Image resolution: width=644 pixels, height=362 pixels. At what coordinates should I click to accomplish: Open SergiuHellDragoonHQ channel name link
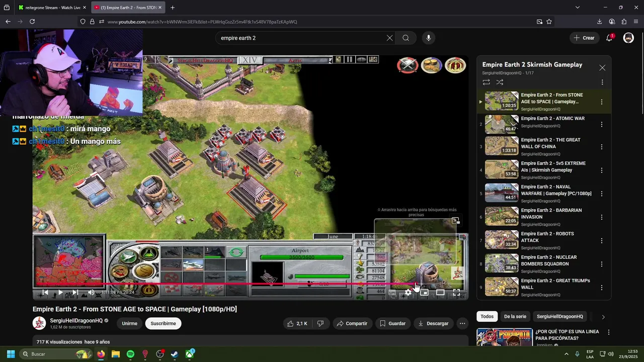click(76, 320)
